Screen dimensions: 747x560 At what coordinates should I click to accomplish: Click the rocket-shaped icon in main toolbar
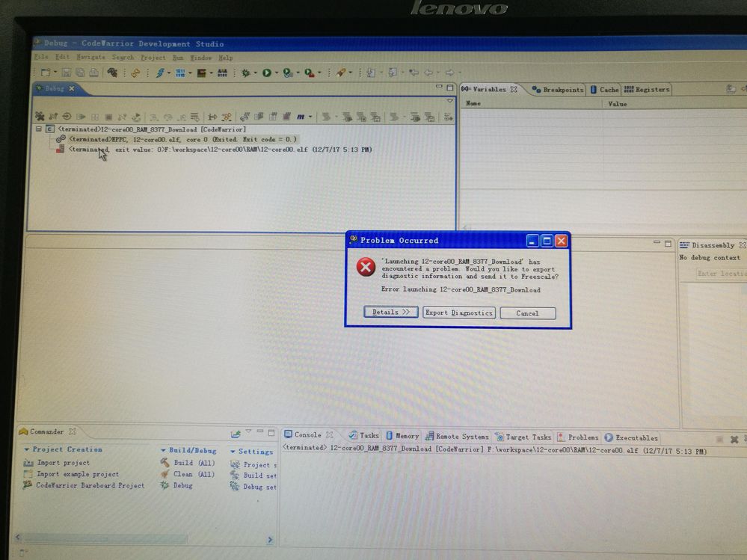tap(341, 73)
